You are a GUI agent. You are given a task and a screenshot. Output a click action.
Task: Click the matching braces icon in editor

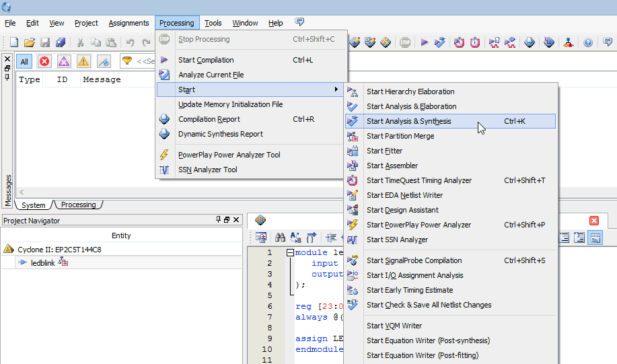pos(312,238)
